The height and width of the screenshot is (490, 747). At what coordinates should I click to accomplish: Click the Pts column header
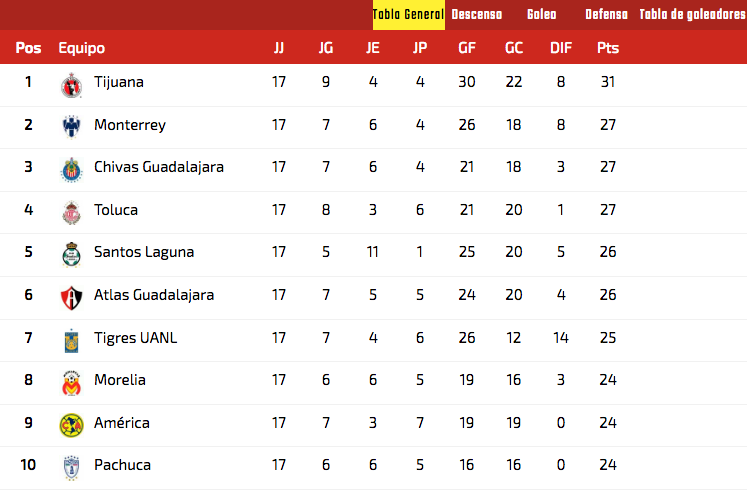coord(608,48)
